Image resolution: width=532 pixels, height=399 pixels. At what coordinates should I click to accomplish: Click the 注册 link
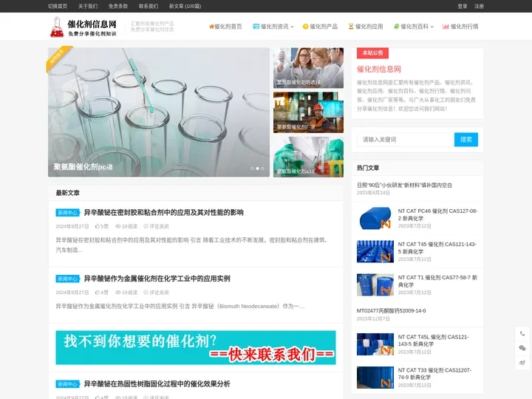click(x=479, y=6)
